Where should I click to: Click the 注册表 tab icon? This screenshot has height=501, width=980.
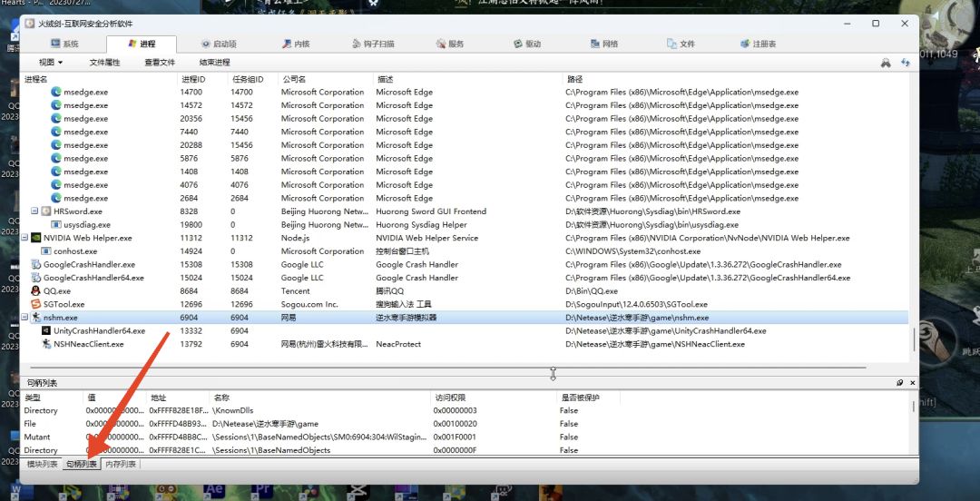745,44
